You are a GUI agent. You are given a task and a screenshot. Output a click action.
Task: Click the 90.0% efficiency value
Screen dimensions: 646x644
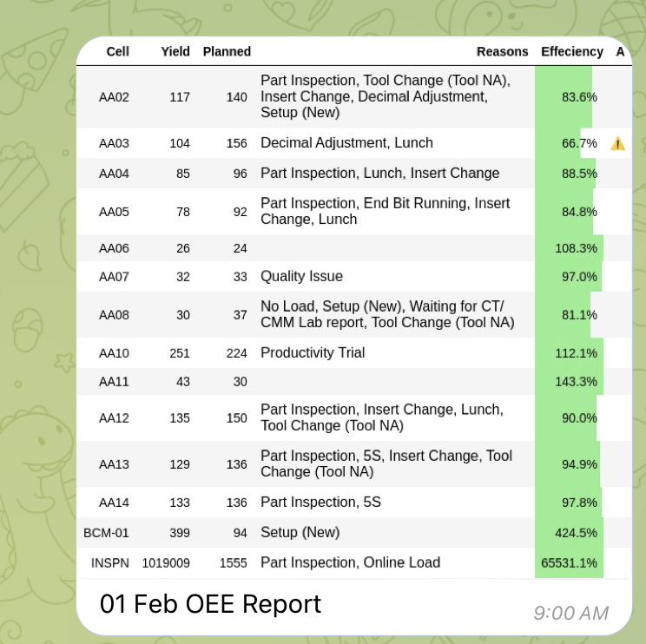coord(579,418)
